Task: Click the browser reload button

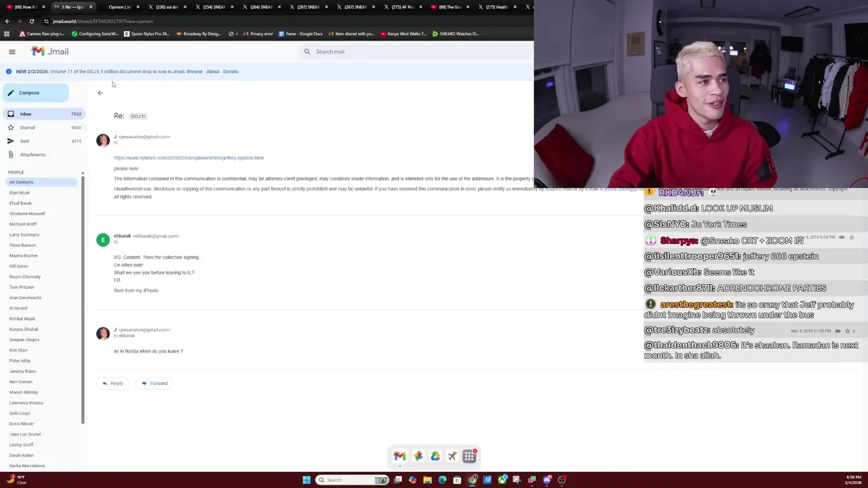Action: 31,21
